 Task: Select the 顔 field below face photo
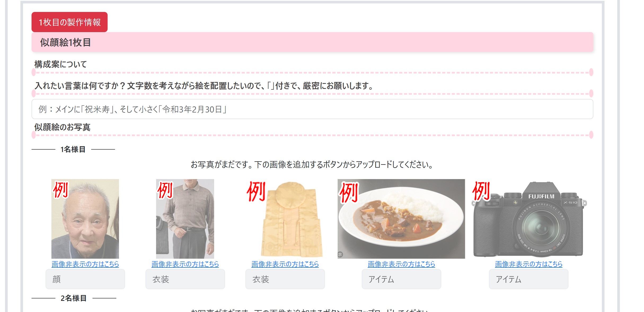[x=85, y=279]
